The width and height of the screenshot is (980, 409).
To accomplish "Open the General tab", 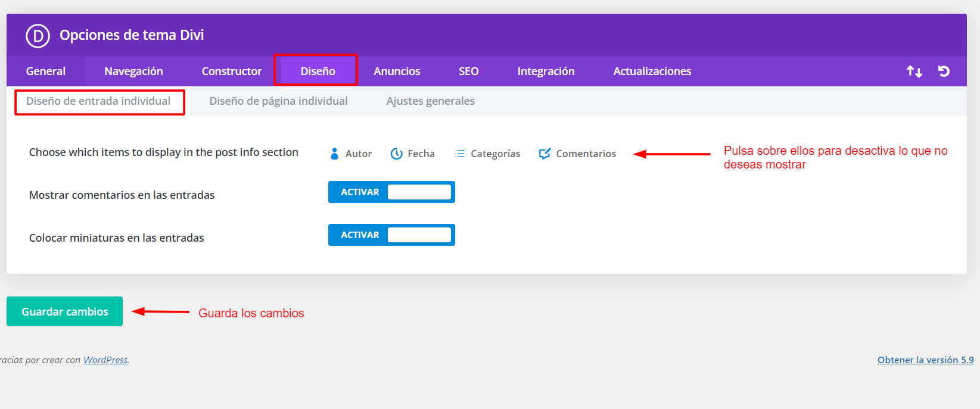I will (x=46, y=71).
